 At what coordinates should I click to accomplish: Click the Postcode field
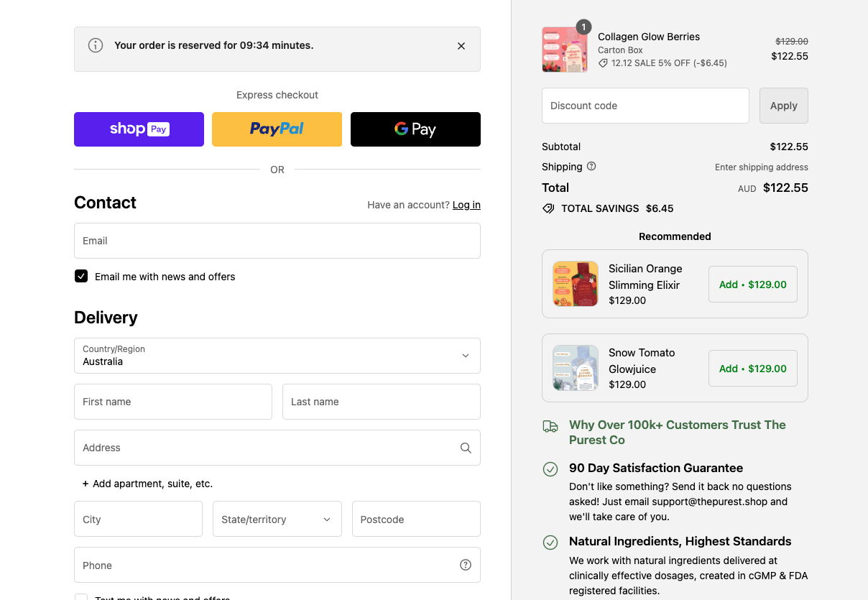(416, 519)
